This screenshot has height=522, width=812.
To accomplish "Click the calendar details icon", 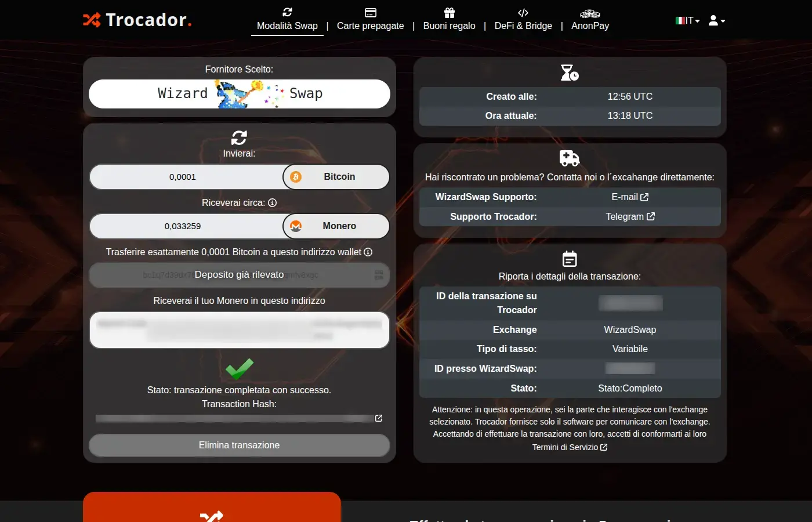I will 570,259.
